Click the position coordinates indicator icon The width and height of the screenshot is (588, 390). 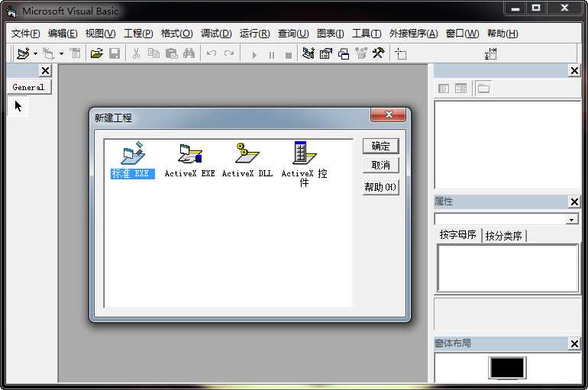(x=401, y=54)
